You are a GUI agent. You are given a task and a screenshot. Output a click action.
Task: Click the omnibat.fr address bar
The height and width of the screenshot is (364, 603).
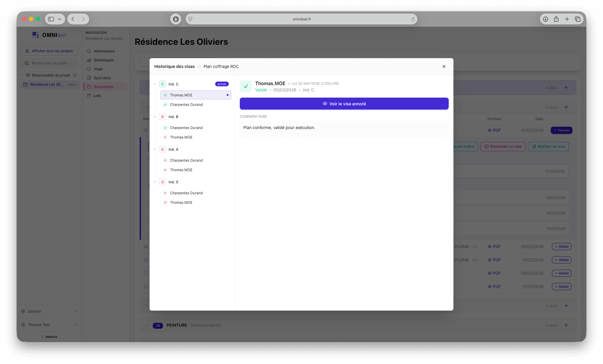(x=301, y=19)
